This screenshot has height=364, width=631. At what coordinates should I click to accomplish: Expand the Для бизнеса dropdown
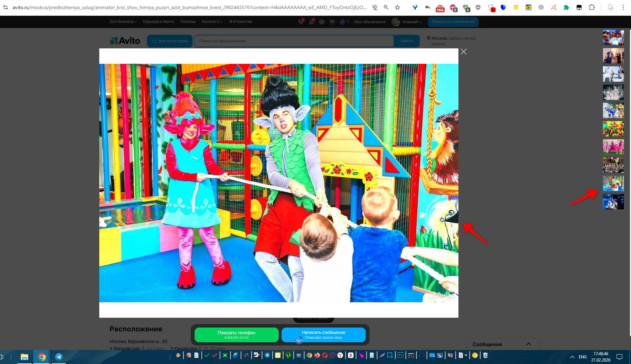[x=123, y=22]
